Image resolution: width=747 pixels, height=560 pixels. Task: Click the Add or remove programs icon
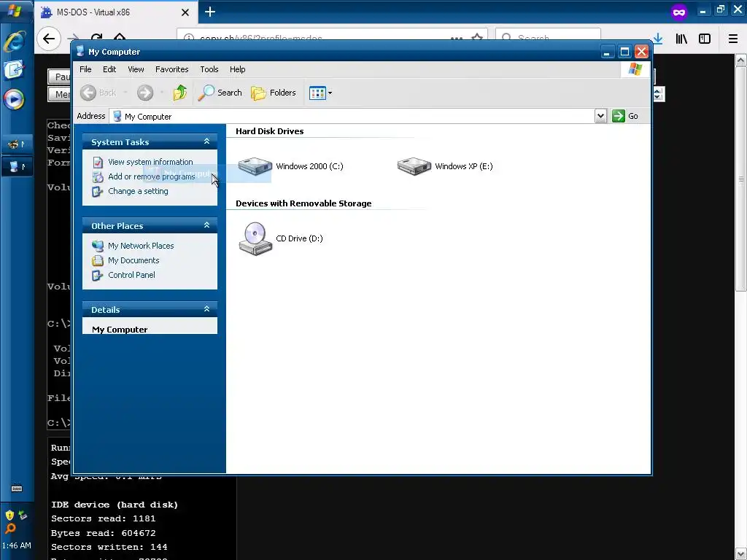click(x=98, y=176)
